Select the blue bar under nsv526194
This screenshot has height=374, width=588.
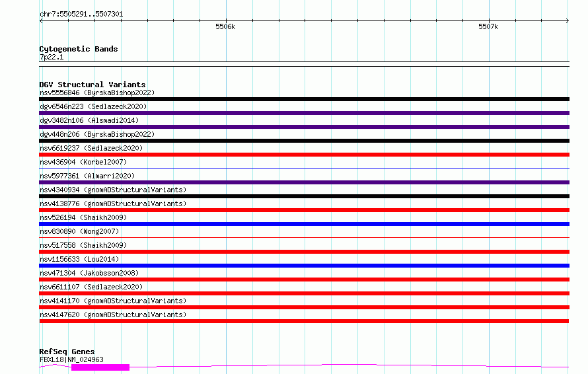pyautogui.click(x=304, y=224)
